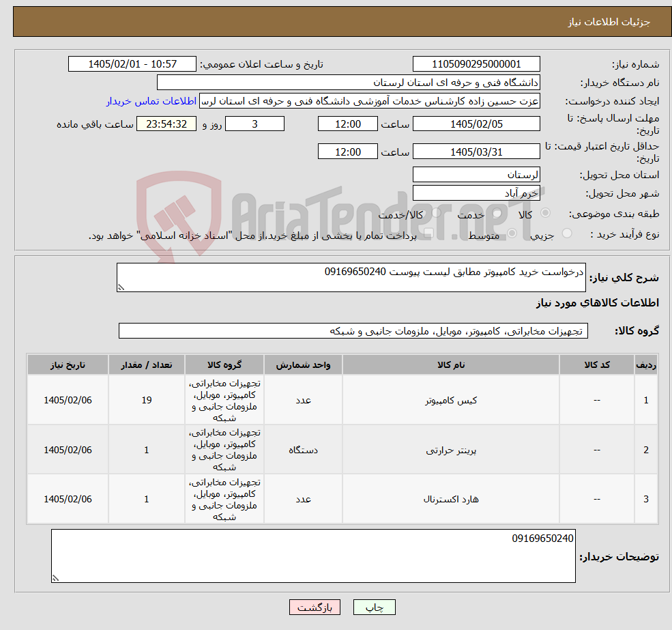This screenshot has height=630, width=672.
Task: Click the پرینتر حرارتی item name
Action: click(x=451, y=450)
